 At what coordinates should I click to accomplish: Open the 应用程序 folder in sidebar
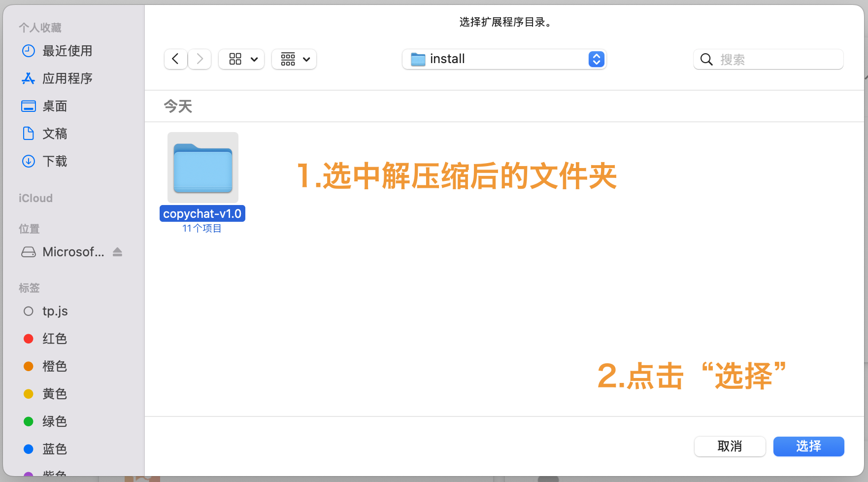pos(67,78)
